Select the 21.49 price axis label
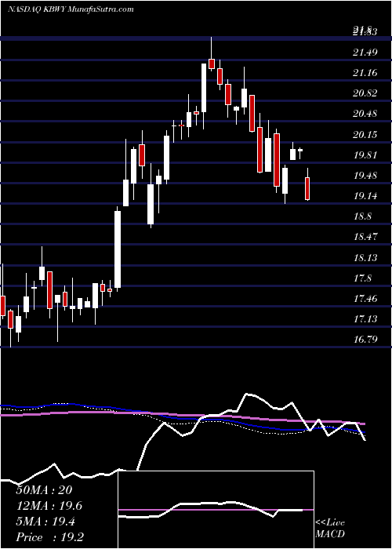The height and width of the screenshot is (549, 392). [365, 53]
